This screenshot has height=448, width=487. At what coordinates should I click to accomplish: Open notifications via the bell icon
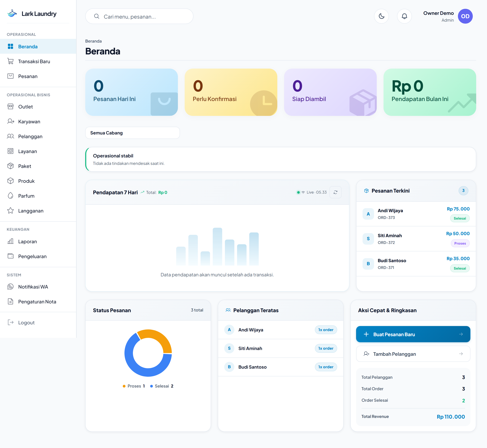pyautogui.click(x=404, y=16)
